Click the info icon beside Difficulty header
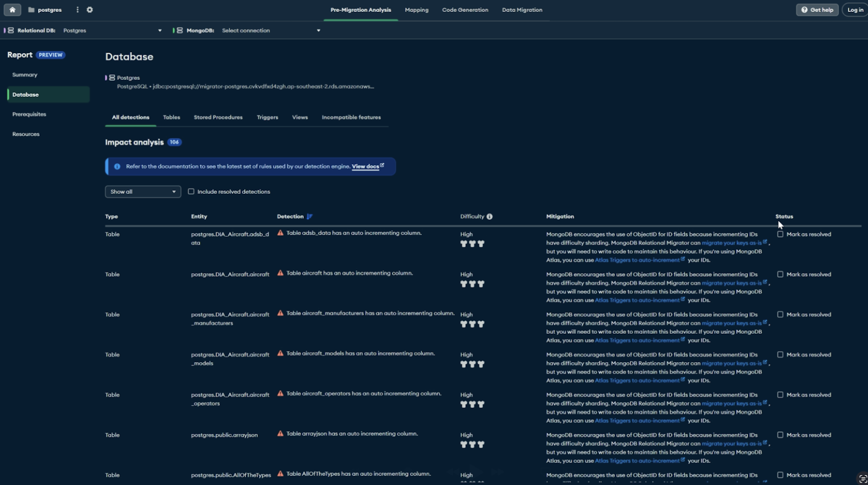This screenshot has width=868, height=485. pos(490,216)
